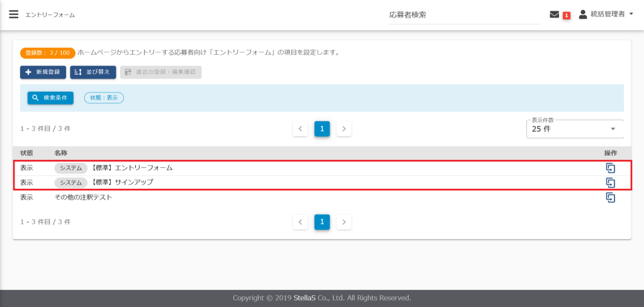Click the next page arrow in bottom pagination
This screenshot has height=307, width=644.
(x=343, y=222)
